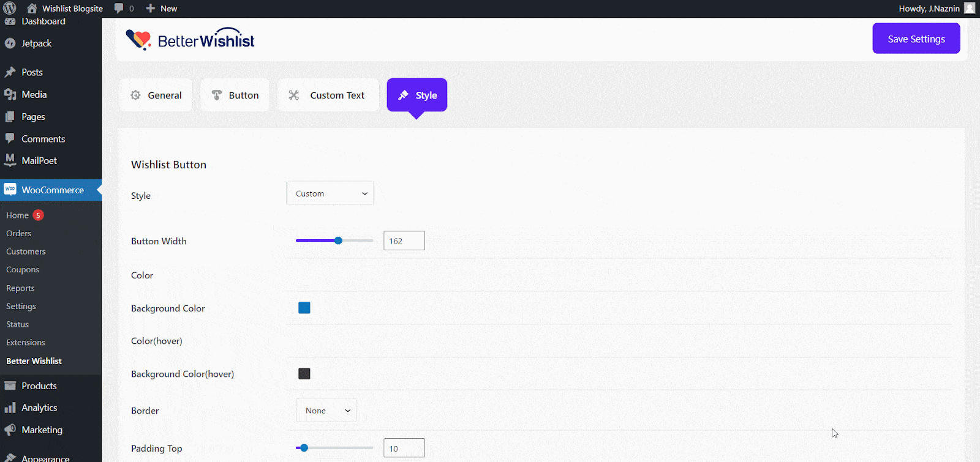Click the WooCommerce Woo icon

coord(10,190)
